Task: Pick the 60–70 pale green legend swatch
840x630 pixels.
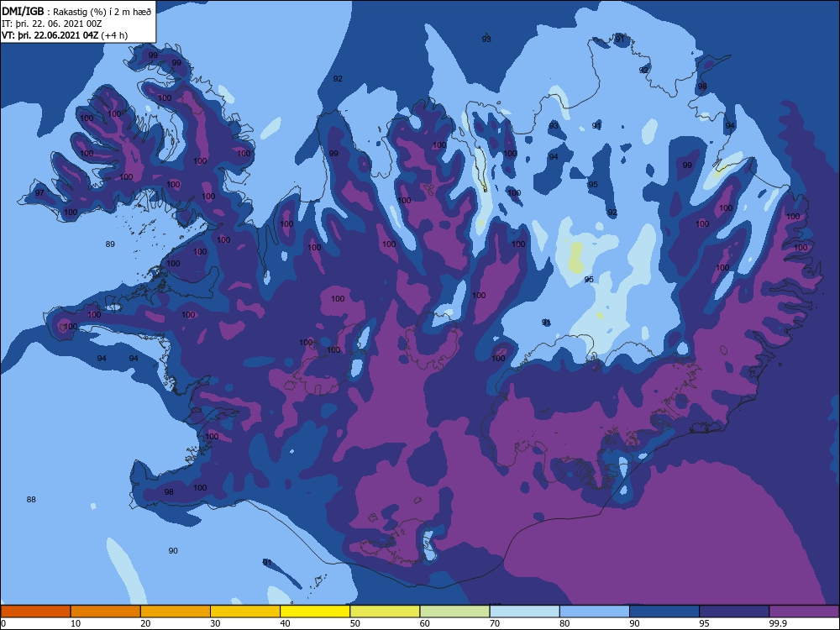Action: (454, 612)
